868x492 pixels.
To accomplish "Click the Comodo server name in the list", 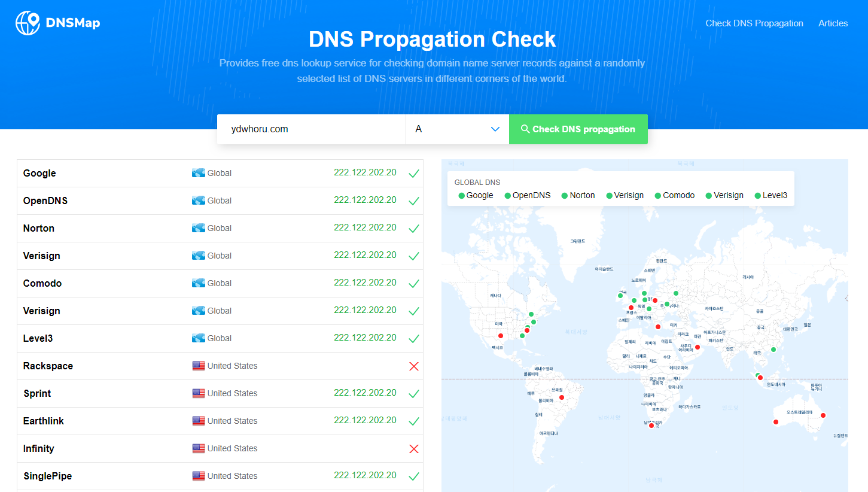I will click(x=42, y=283).
